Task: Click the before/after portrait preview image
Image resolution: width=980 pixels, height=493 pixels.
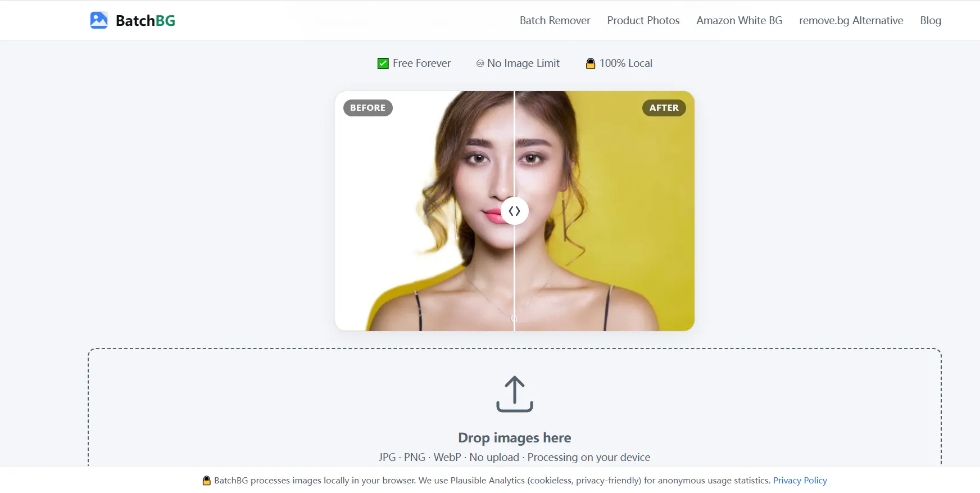Action: point(515,211)
